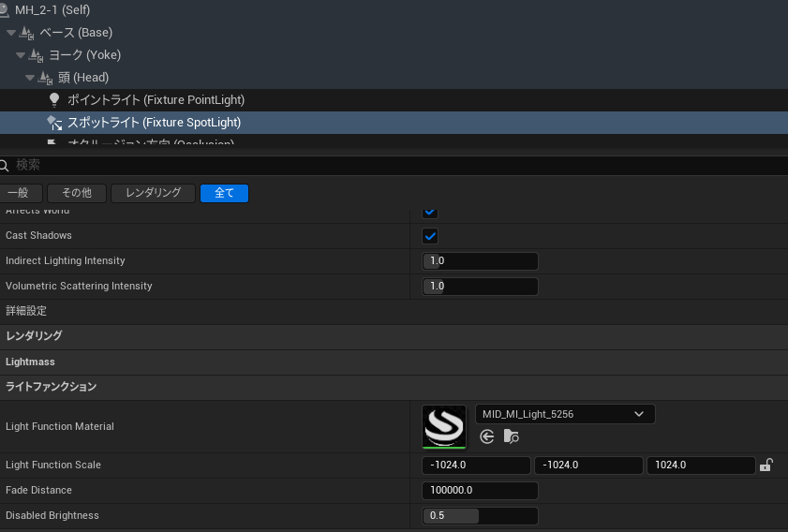
Task: Click the Indirect Lighting Intensity slider field
Action: click(x=480, y=261)
